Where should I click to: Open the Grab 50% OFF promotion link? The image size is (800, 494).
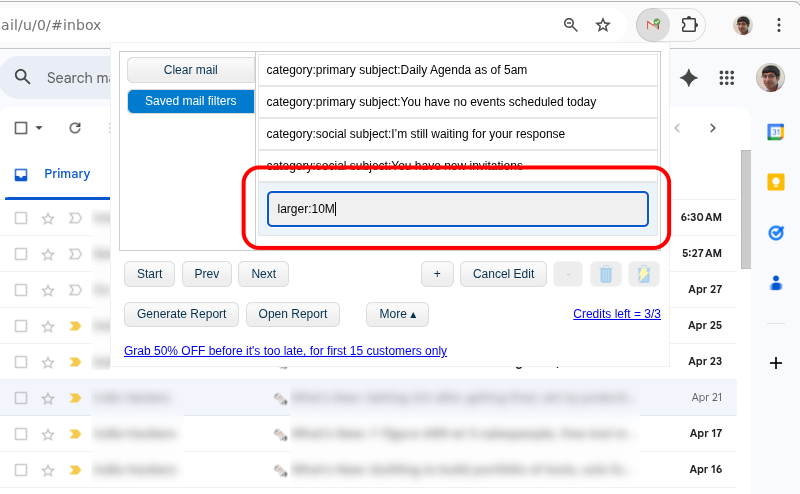tap(286, 351)
